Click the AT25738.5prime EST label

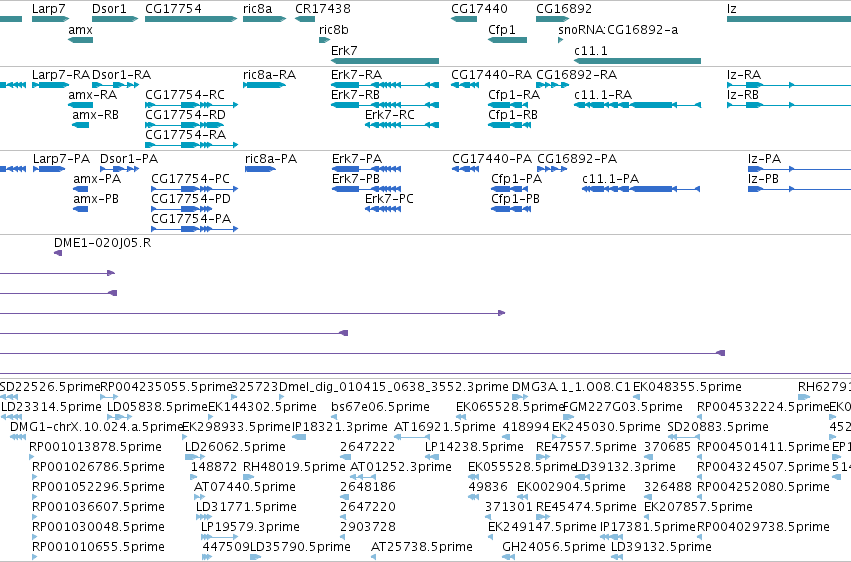click(422, 546)
